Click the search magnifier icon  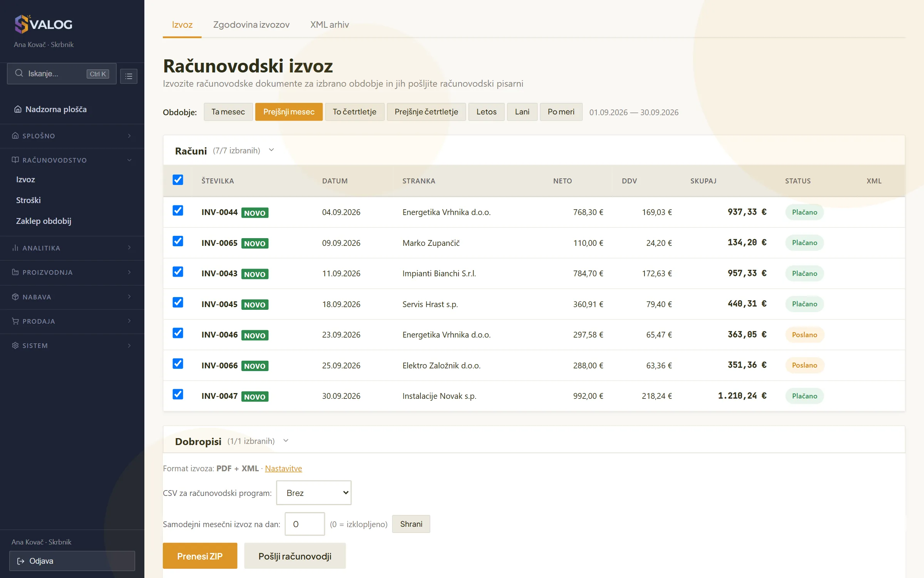pos(19,73)
